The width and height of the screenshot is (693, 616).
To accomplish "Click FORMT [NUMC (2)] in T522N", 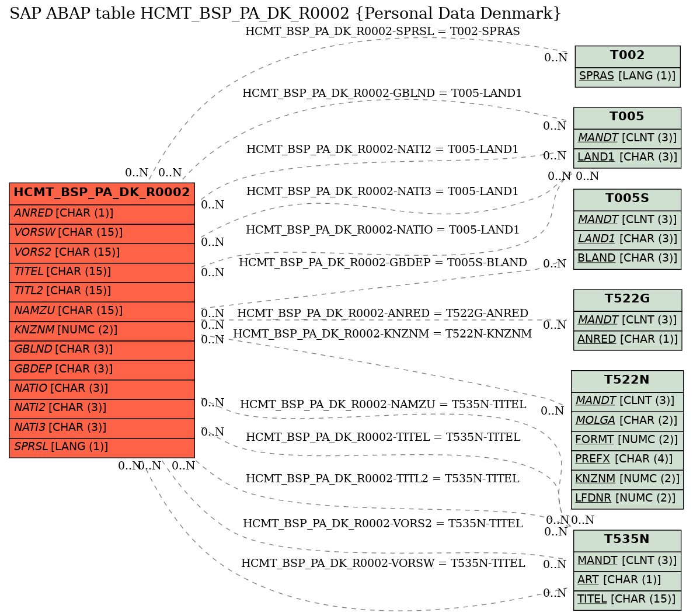I will pos(627,441).
